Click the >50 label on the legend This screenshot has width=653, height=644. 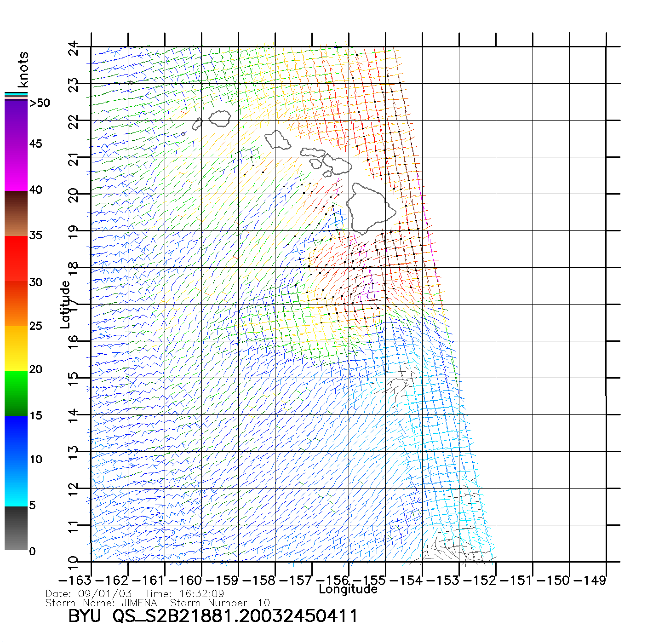[x=40, y=103]
